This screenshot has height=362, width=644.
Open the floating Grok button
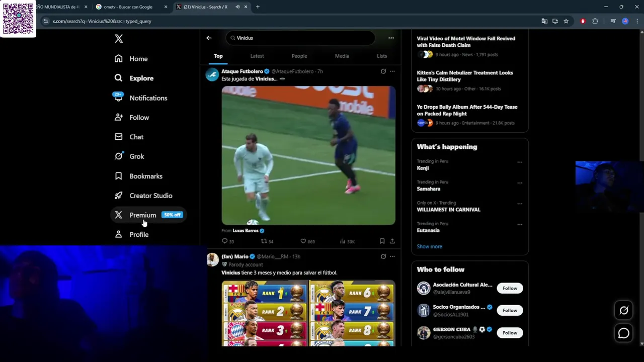click(x=624, y=311)
